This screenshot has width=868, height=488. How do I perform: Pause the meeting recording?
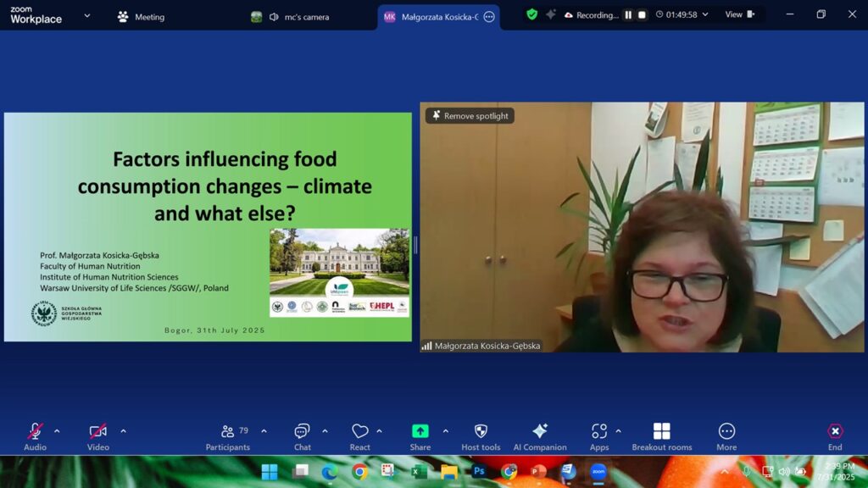(628, 15)
